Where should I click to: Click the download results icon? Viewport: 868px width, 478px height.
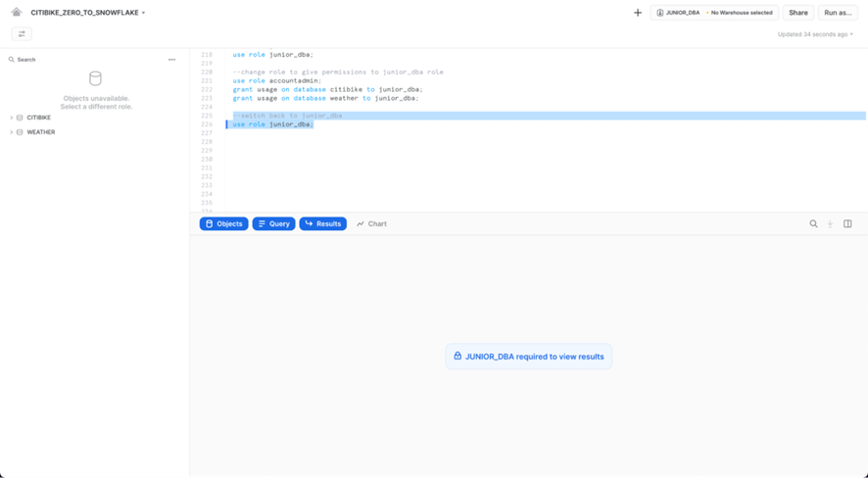pos(830,224)
